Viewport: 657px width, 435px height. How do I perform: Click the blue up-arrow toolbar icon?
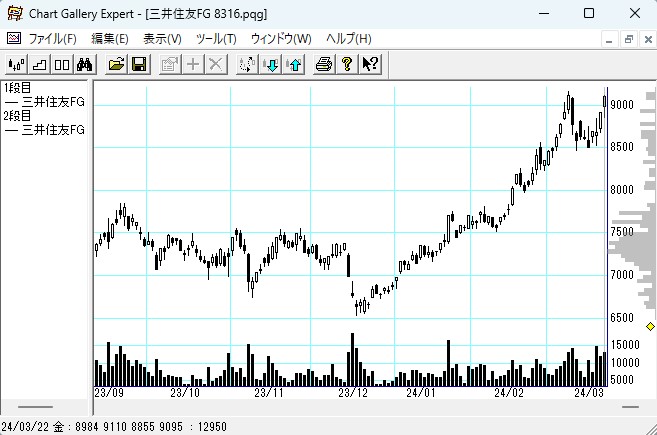click(294, 65)
